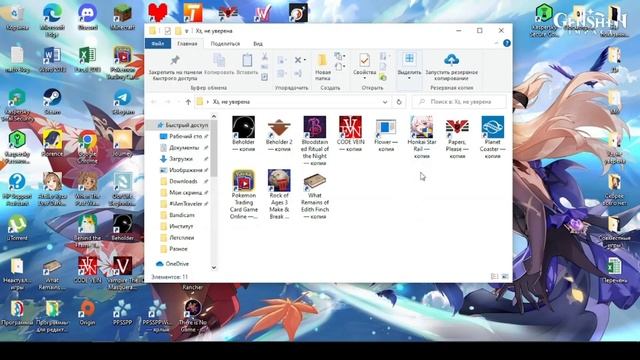This screenshot has width=640, height=360.
Task: Expand the address bar history dropdown
Action: [385, 102]
